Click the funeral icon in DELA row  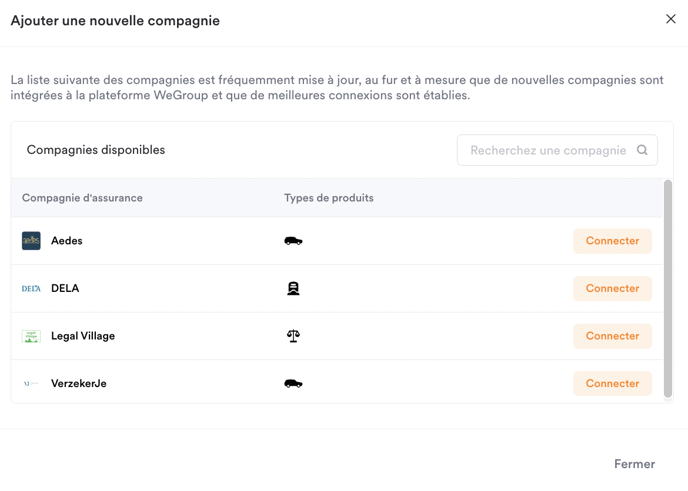[x=293, y=288]
